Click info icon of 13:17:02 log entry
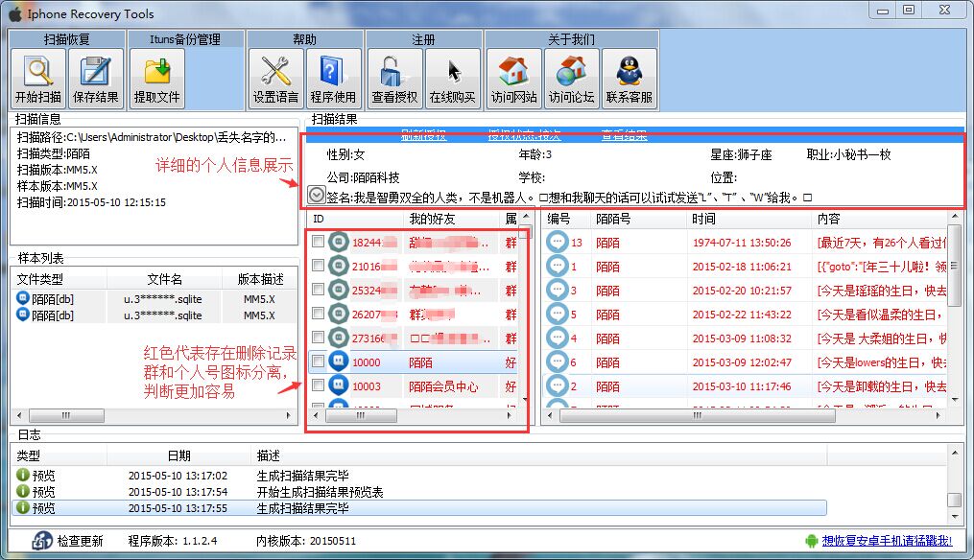 (x=23, y=475)
